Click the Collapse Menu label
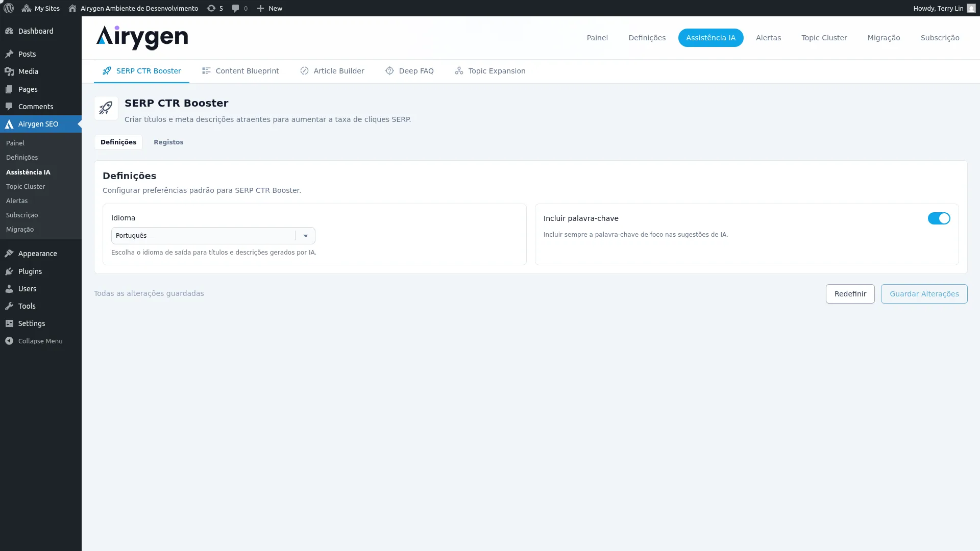Screen dimensions: 980x551 click(40, 341)
